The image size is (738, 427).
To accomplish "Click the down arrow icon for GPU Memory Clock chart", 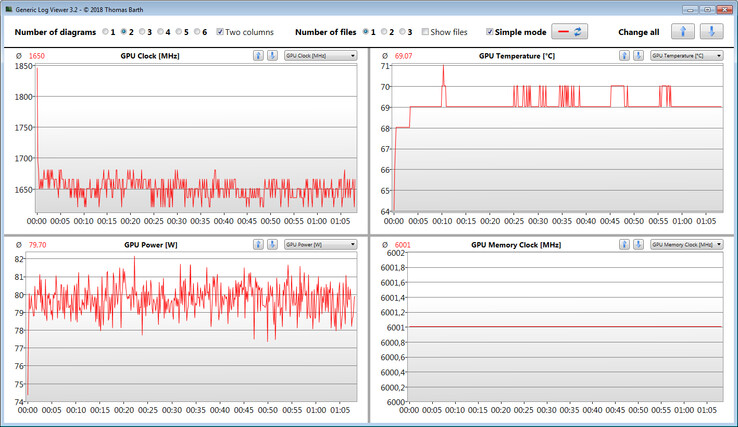I will coord(638,244).
